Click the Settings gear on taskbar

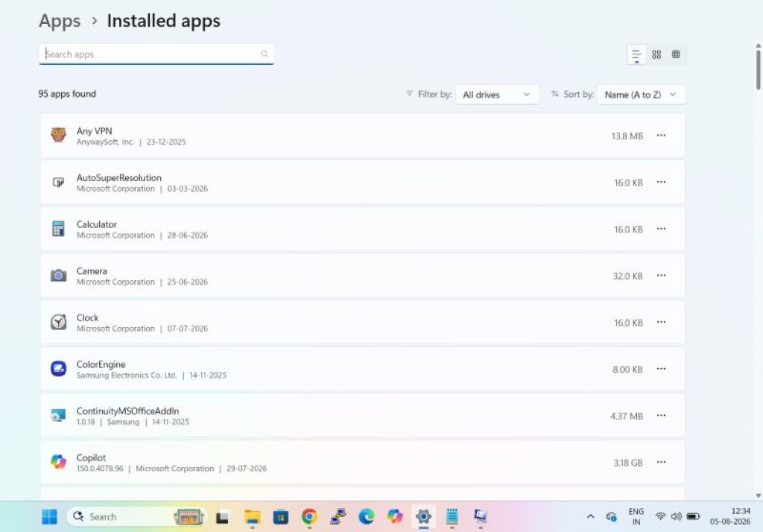(x=423, y=517)
